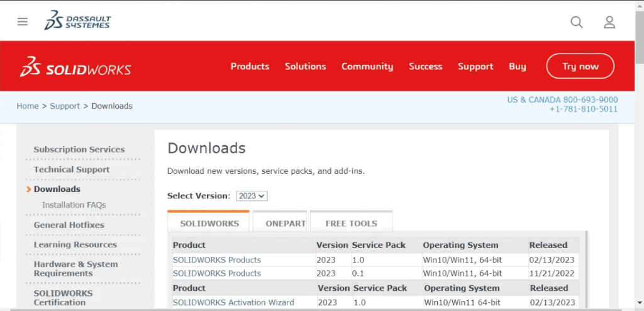Click the Win10/Win11 64-bit cell in Activation Wizard row
This screenshot has width=644, height=311.
coord(462,302)
